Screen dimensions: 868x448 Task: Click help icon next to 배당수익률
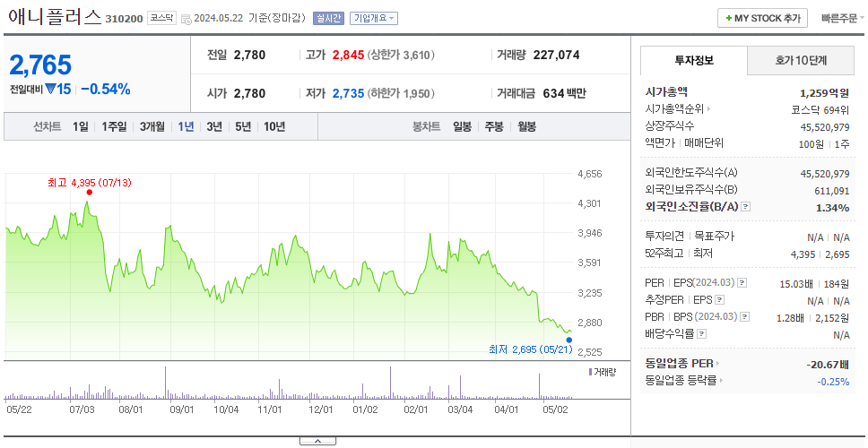click(701, 334)
